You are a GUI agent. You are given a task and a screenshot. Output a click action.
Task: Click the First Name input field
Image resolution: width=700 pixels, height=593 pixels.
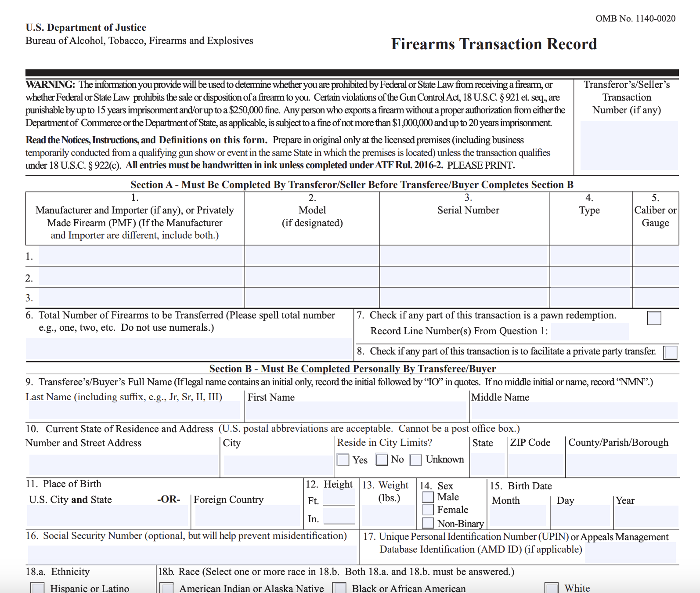[356, 411]
